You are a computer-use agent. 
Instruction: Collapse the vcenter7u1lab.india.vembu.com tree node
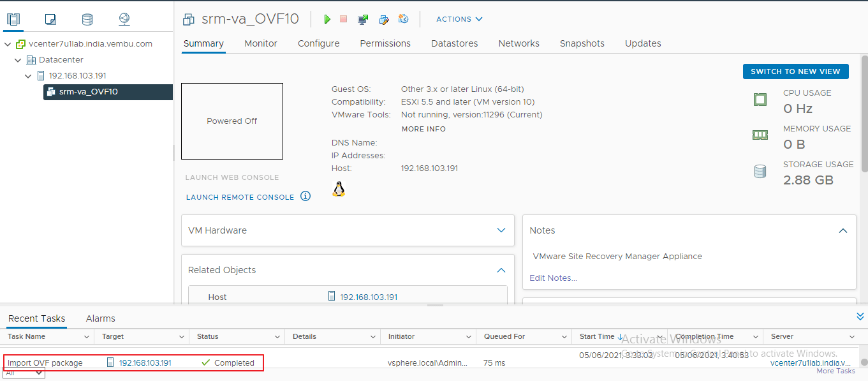8,44
